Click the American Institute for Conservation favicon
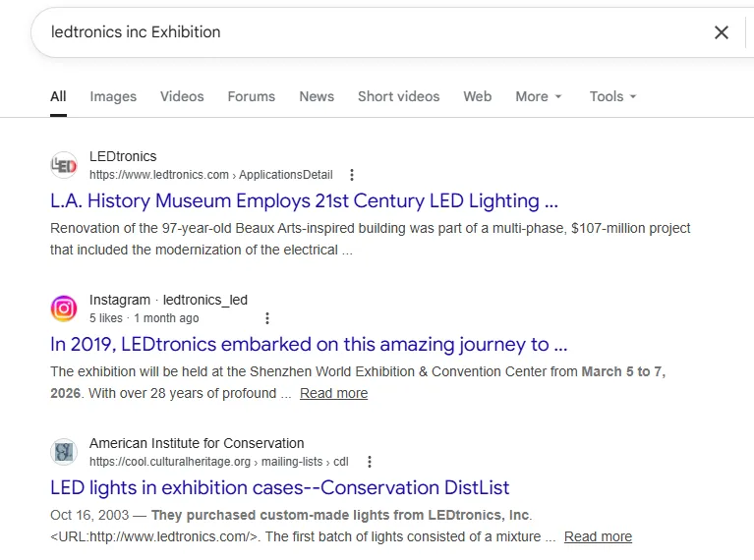The image size is (754, 560). click(x=64, y=452)
